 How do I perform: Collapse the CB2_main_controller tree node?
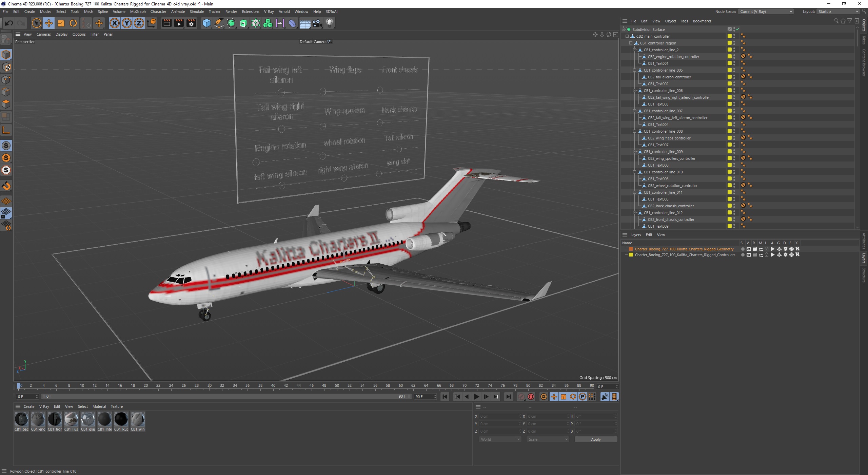coord(627,36)
